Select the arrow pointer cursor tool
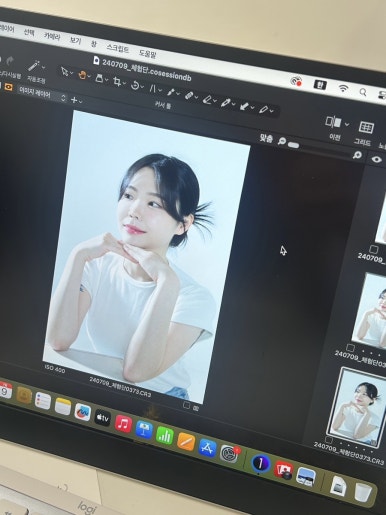The height and width of the screenshot is (515, 386). (64, 71)
